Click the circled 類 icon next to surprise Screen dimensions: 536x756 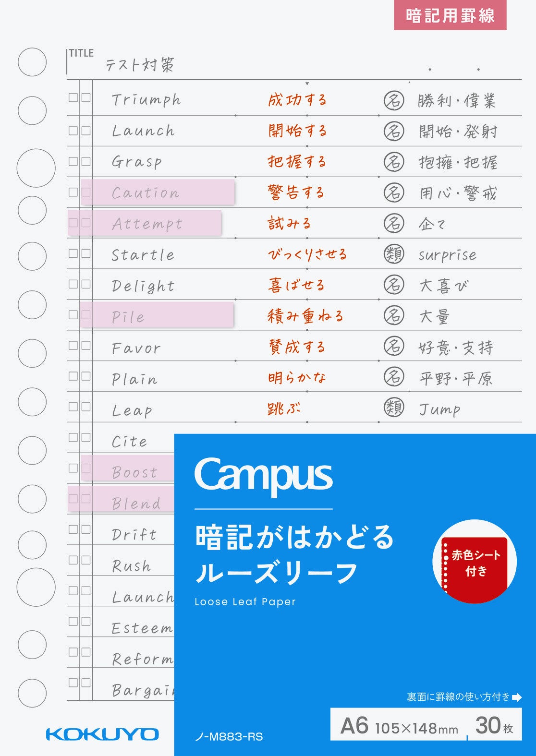click(393, 254)
